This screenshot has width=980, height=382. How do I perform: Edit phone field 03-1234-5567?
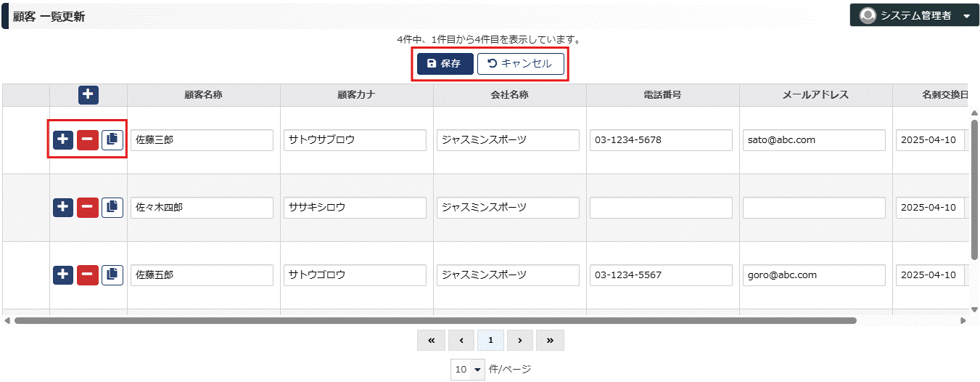(661, 275)
